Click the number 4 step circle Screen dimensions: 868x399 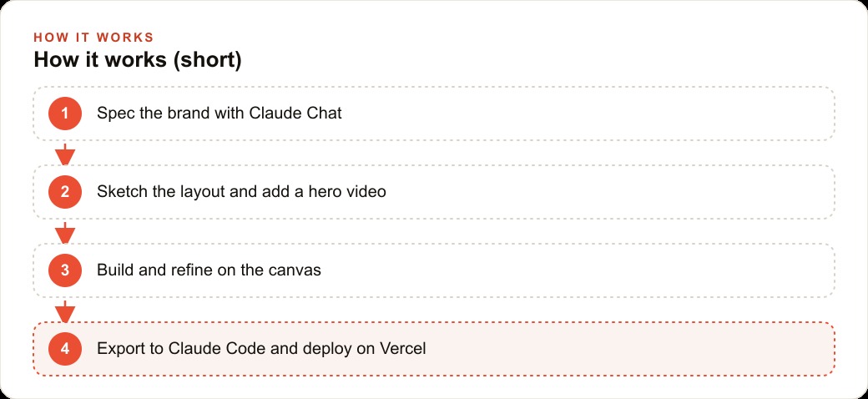65,349
